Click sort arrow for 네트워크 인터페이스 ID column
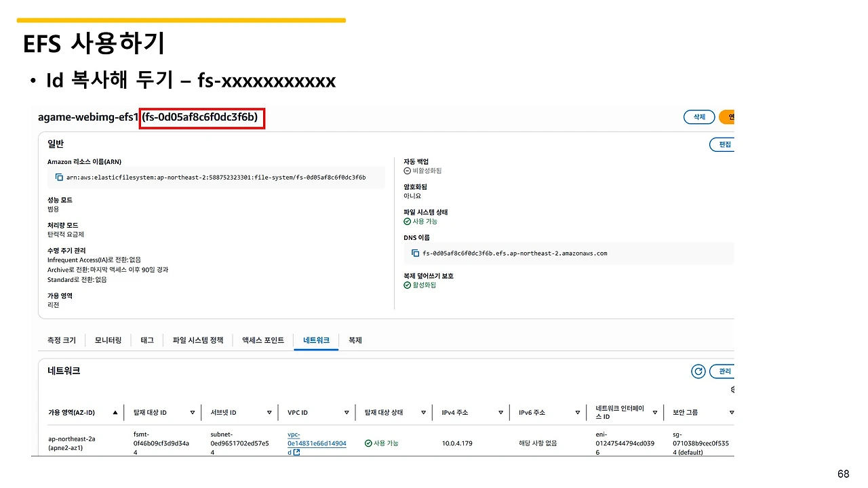868x488 pixels. pyautogui.click(x=655, y=412)
